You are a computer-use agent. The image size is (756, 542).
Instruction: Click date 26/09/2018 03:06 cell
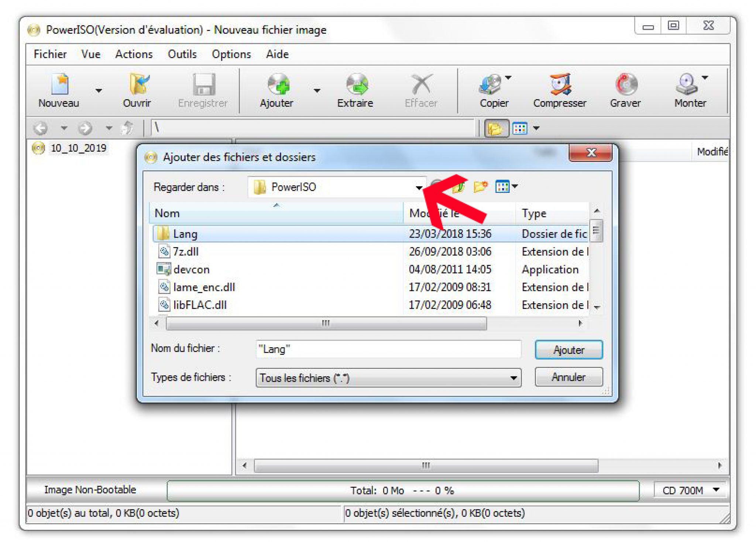[x=450, y=252]
